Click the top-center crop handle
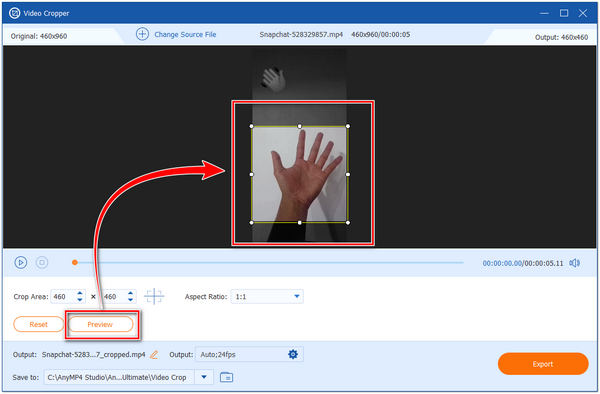The height and width of the screenshot is (394, 600). pyautogui.click(x=300, y=126)
